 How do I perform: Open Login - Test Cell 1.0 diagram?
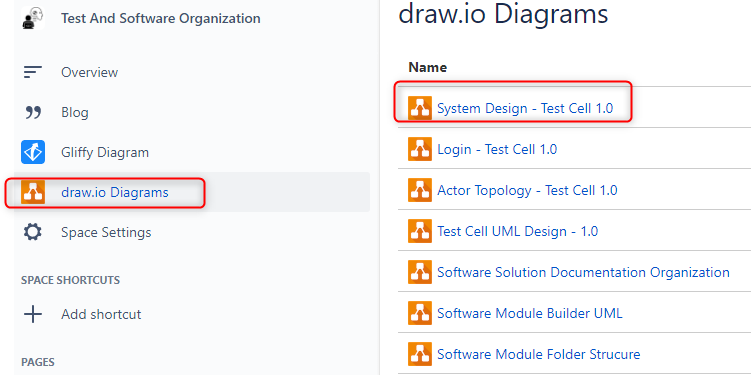coord(497,149)
